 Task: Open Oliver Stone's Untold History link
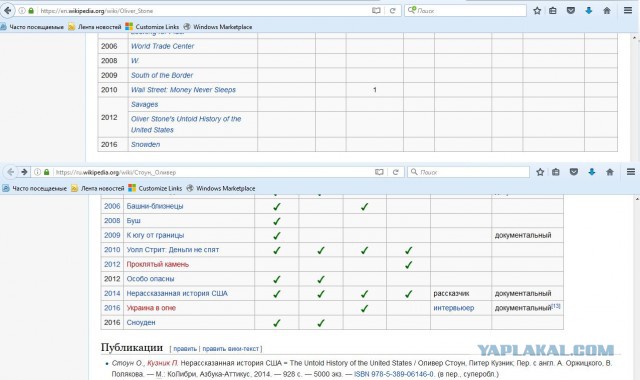click(186, 124)
